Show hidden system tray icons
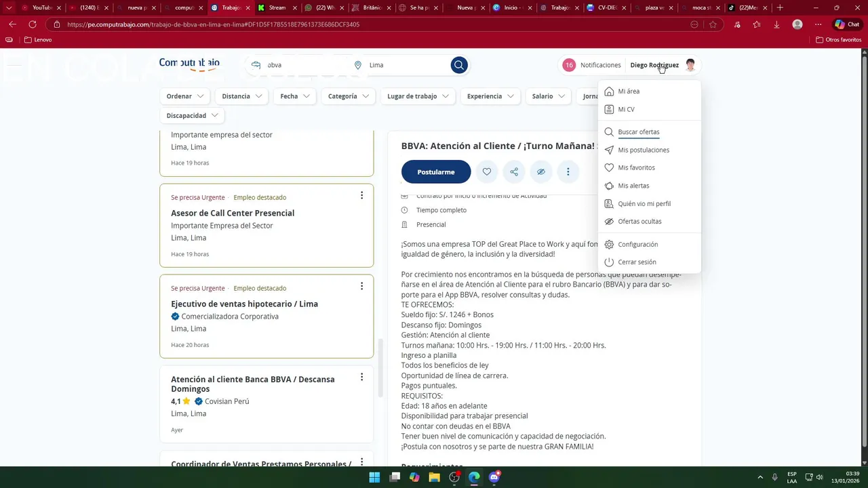868x488 pixels. (x=760, y=477)
